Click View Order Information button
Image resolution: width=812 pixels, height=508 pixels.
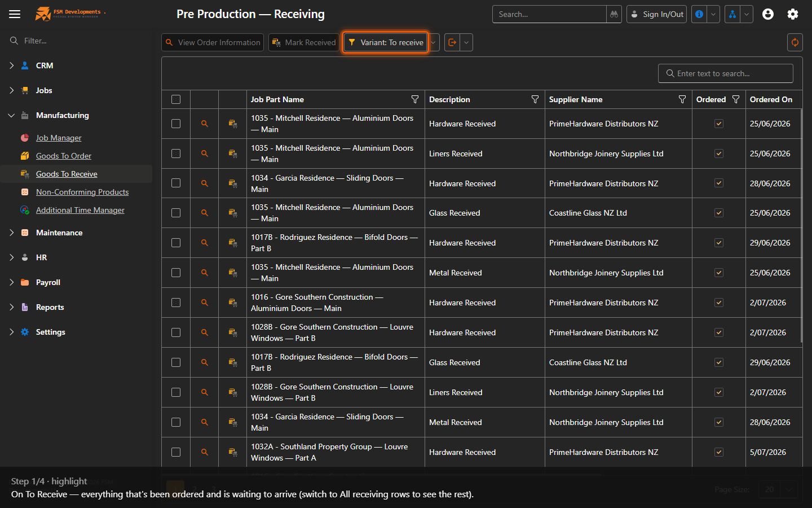(x=213, y=42)
